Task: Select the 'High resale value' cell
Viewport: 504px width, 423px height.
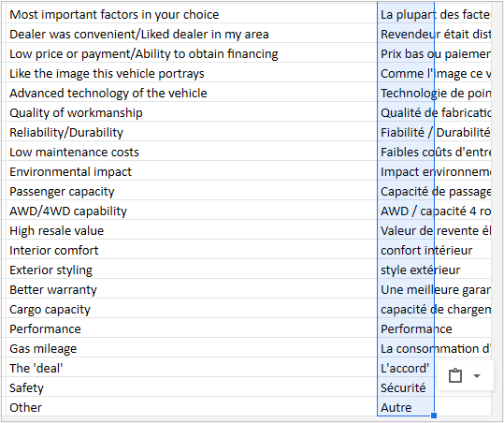Action: (x=192, y=230)
